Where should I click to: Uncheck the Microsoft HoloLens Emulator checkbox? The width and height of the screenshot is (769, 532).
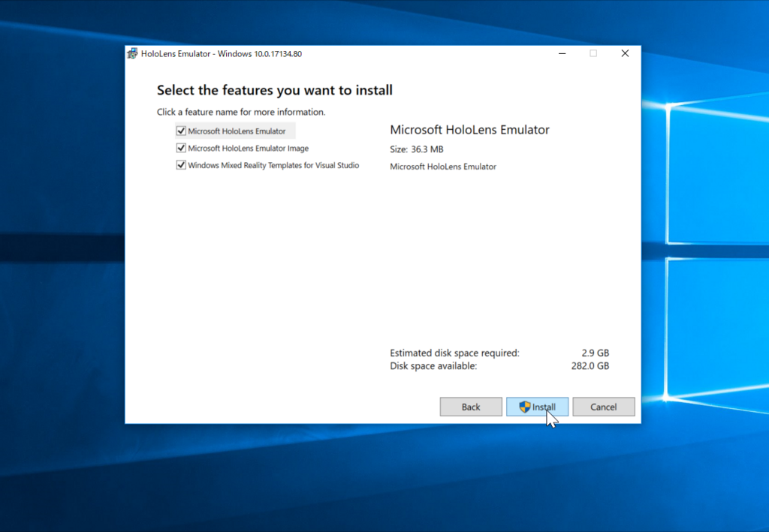pos(181,131)
